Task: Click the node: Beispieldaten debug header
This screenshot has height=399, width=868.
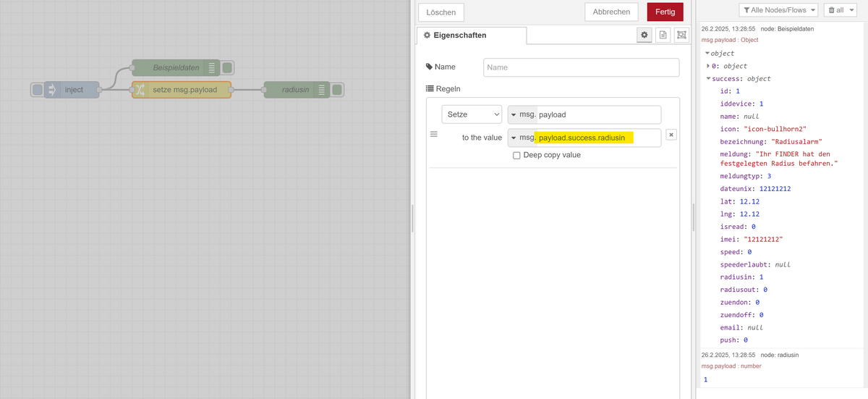Action: click(x=787, y=28)
